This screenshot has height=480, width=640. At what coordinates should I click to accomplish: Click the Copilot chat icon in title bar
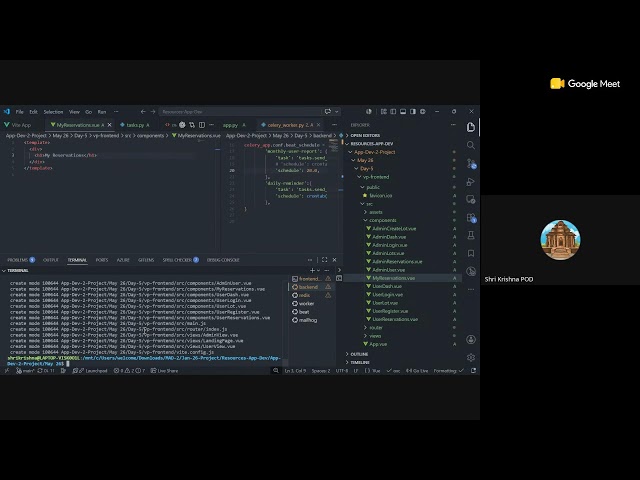[328, 111]
